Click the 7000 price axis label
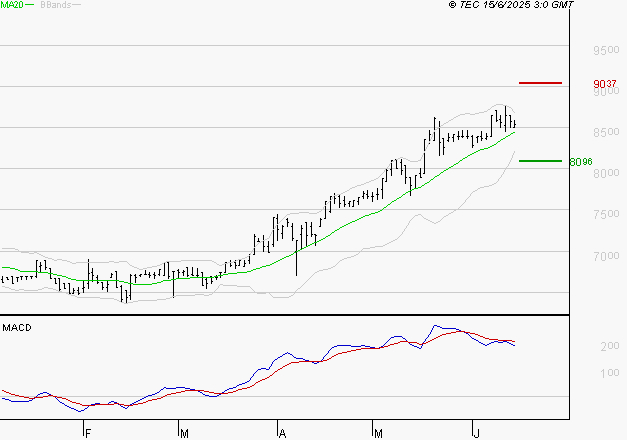This screenshot has width=627, height=440. [x=606, y=256]
